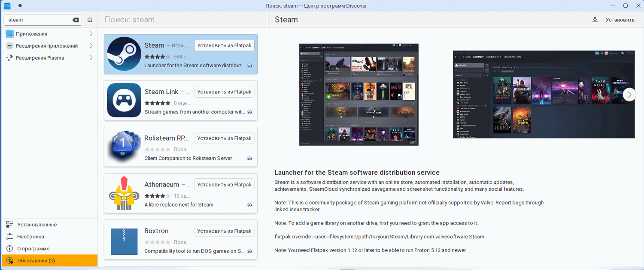Install Steam from Flatpak
The height and width of the screenshot is (270, 644).
[224, 45]
